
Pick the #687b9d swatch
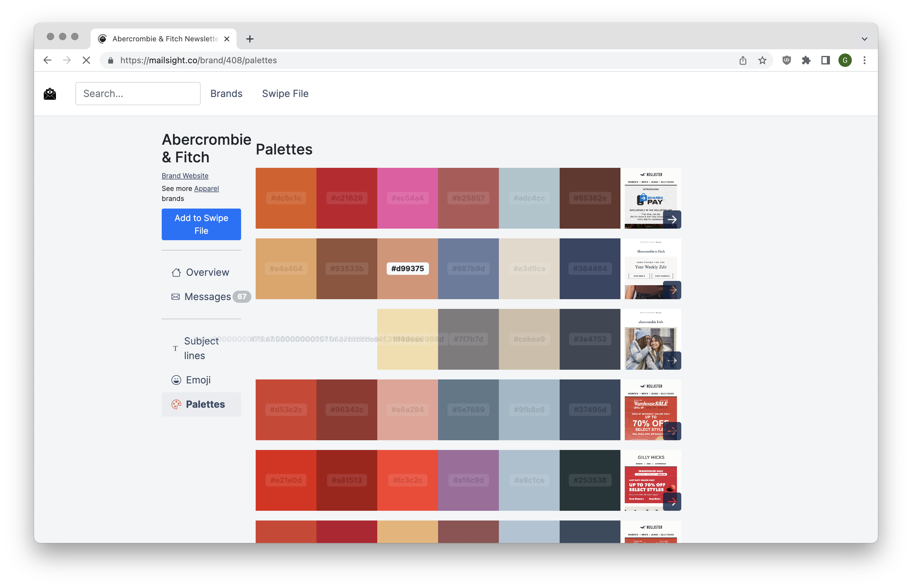[x=468, y=269]
